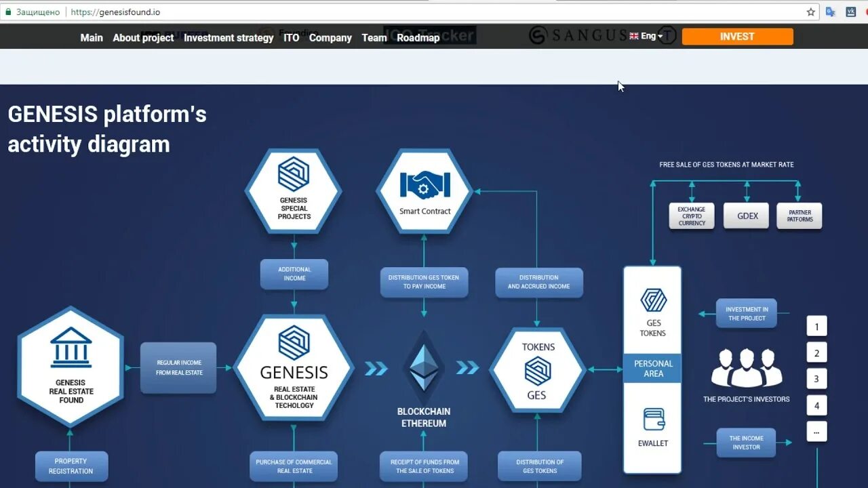This screenshot has height=488, width=868.
Task: Click the Google Translate extension icon
Action: 831,12
